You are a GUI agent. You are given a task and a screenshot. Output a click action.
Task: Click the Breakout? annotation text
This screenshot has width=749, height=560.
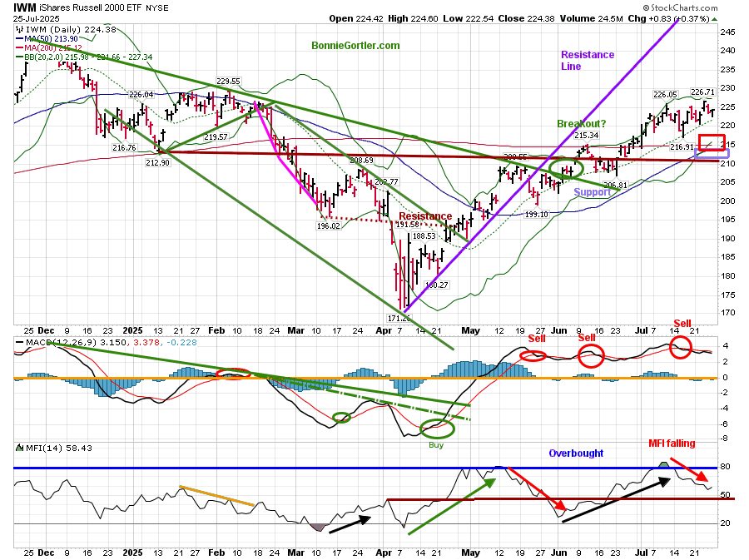(x=583, y=123)
